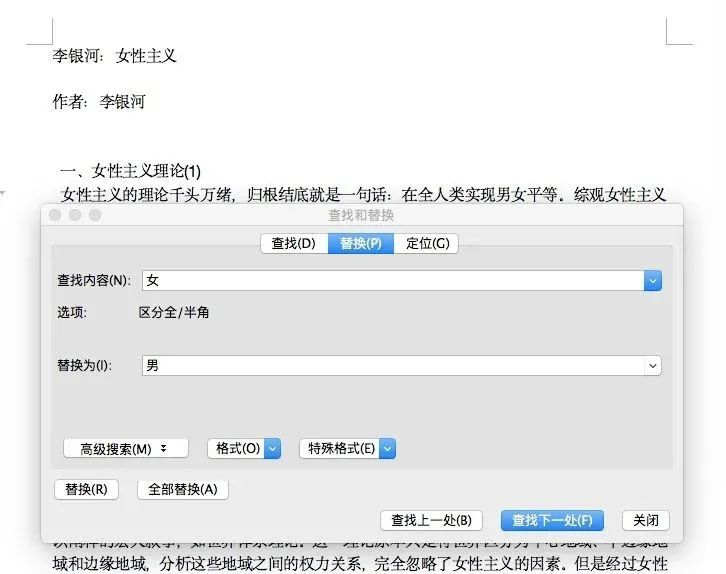Find previous match with 查找上一处(B)

pyautogui.click(x=432, y=520)
